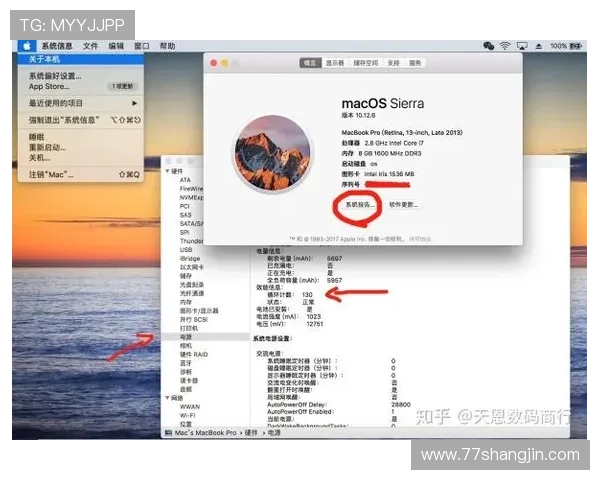
Task: Select ATA in the System Information sidebar
Action: click(185, 180)
